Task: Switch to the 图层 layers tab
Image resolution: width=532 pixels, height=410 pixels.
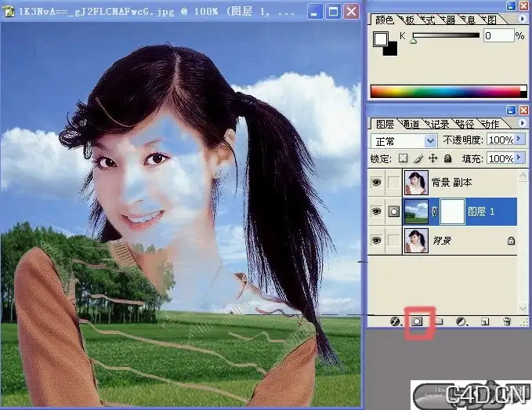Action: pos(385,124)
